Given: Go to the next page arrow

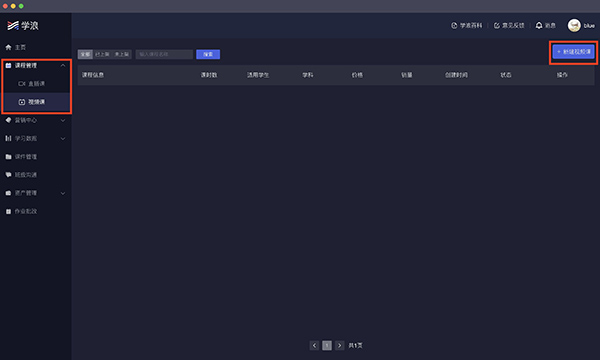Looking at the screenshot, I should 339,345.
